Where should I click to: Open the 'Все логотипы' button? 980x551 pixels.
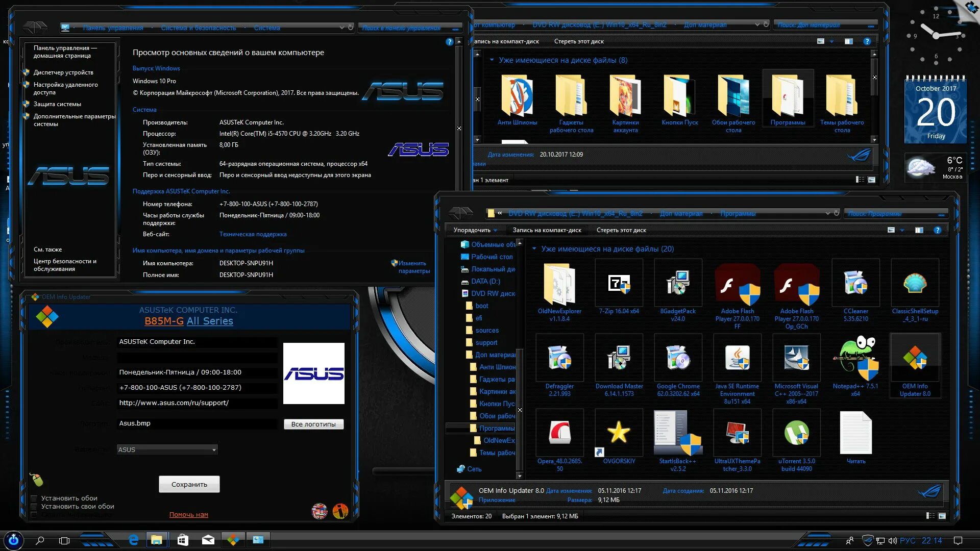coord(313,424)
